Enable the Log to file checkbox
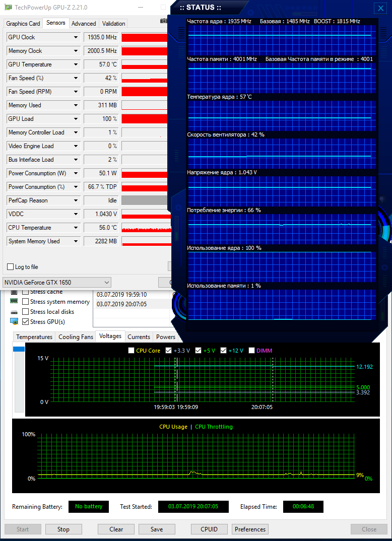The image size is (392, 541). click(x=11, y=267)
